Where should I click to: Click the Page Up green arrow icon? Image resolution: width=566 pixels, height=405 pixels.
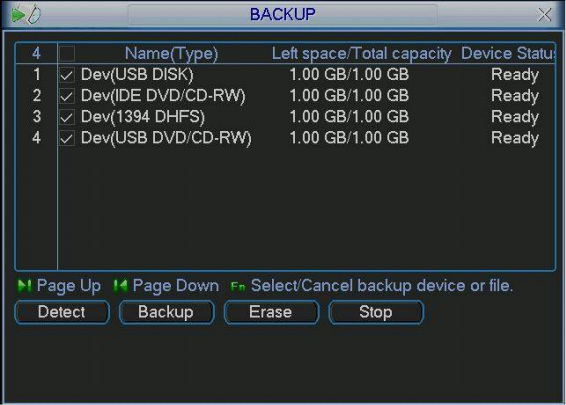click(x=25, y=286)
